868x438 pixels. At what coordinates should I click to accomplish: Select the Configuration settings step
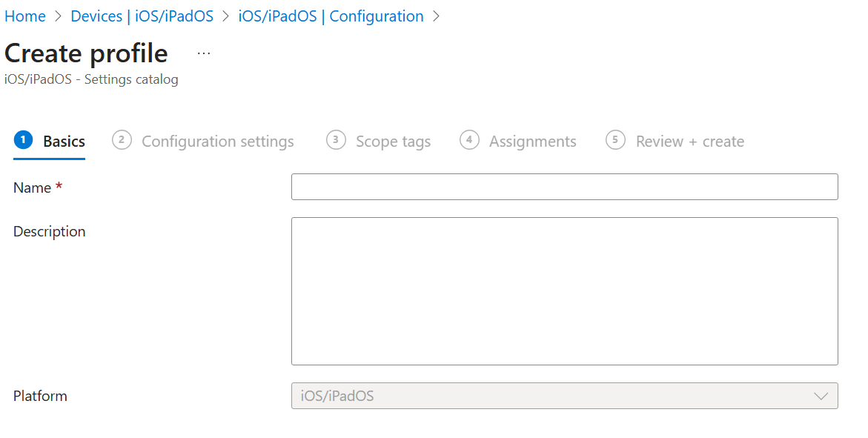pyautogui.click(x=218, y=141)
